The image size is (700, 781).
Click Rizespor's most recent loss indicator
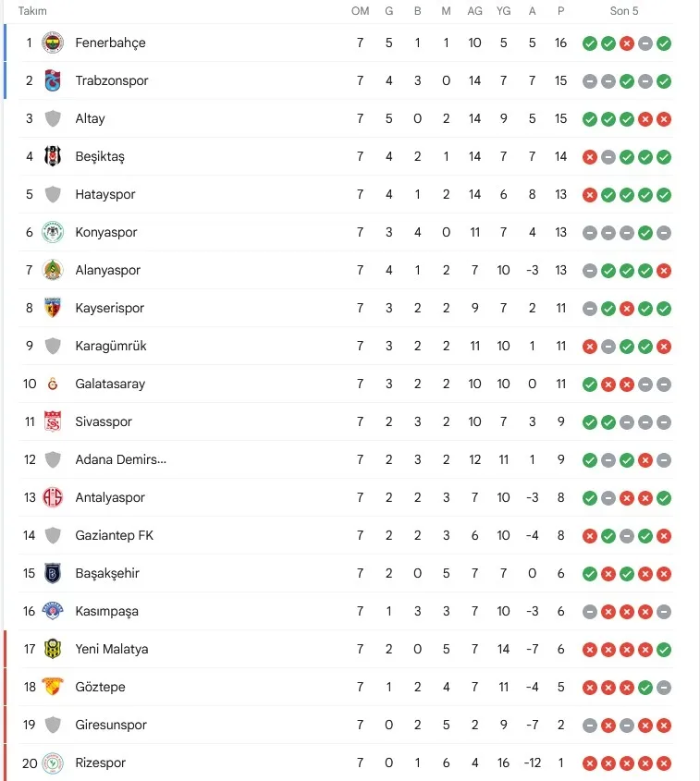(x=664, y=763)
